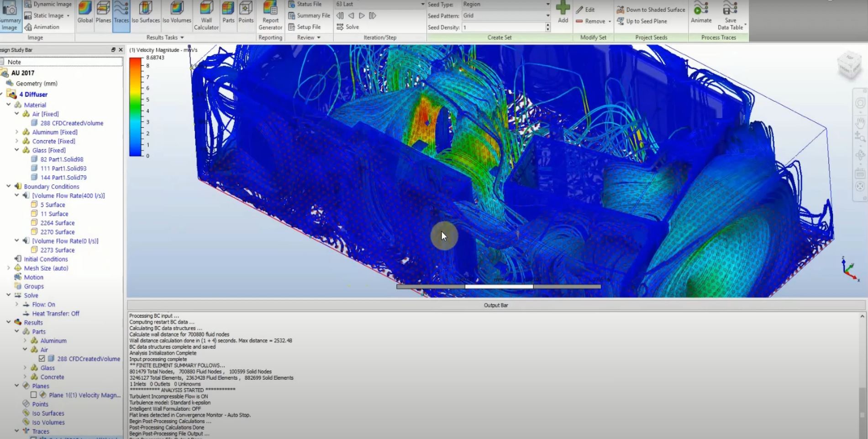The width and height of the screenshot is (868, 439).
Task: Launch the Report Generator
Action: [x=270, y=15]
